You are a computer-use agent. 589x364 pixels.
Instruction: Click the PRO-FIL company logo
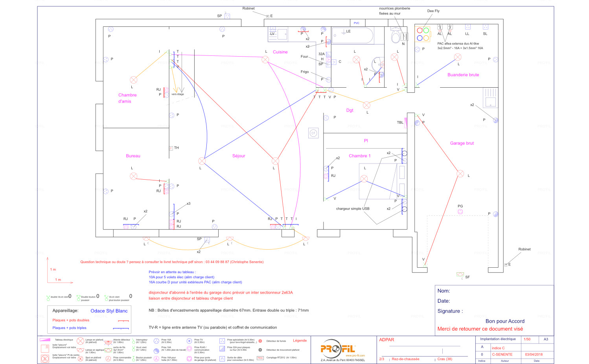(x=338, y=348)
